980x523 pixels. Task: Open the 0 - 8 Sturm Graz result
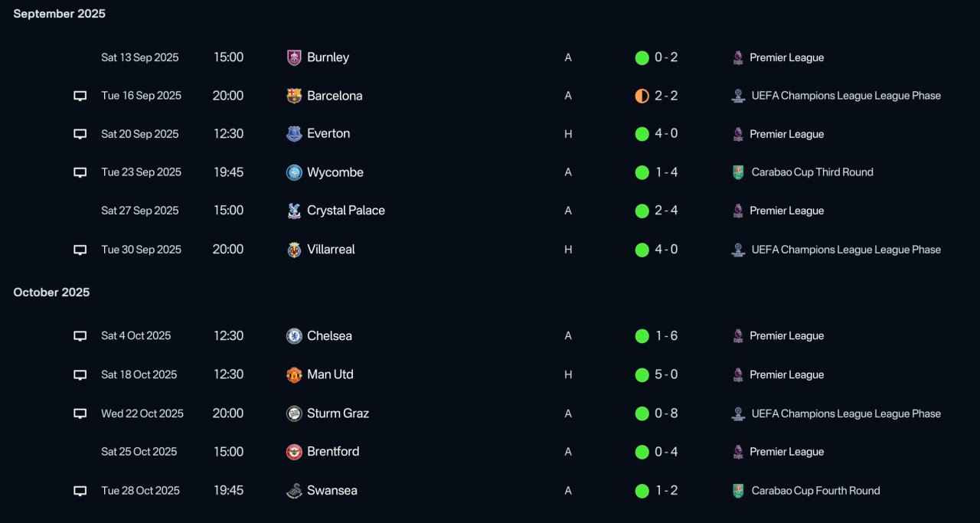(x=666, y=413)
